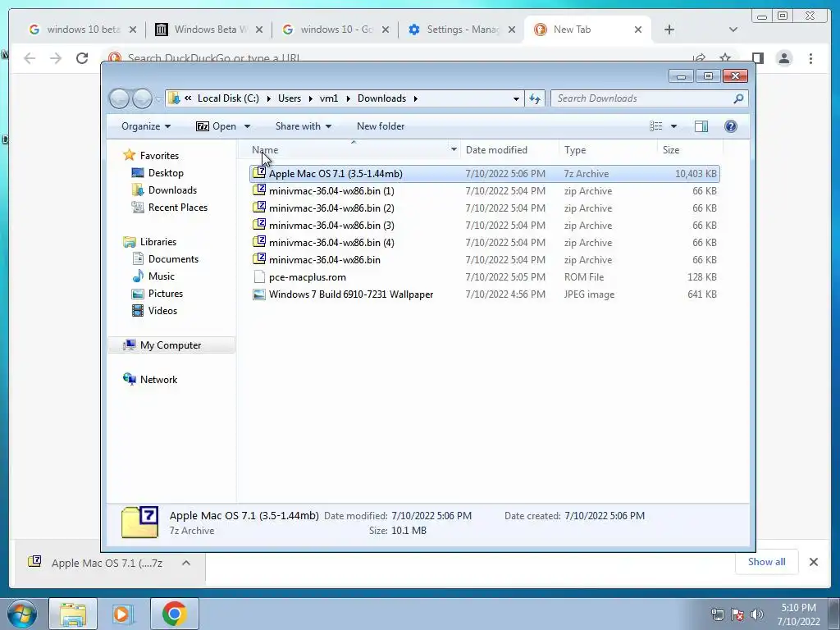Expand the Name column filter dropdown
This screenshot has width=840, height=630.
pos(454,149)
